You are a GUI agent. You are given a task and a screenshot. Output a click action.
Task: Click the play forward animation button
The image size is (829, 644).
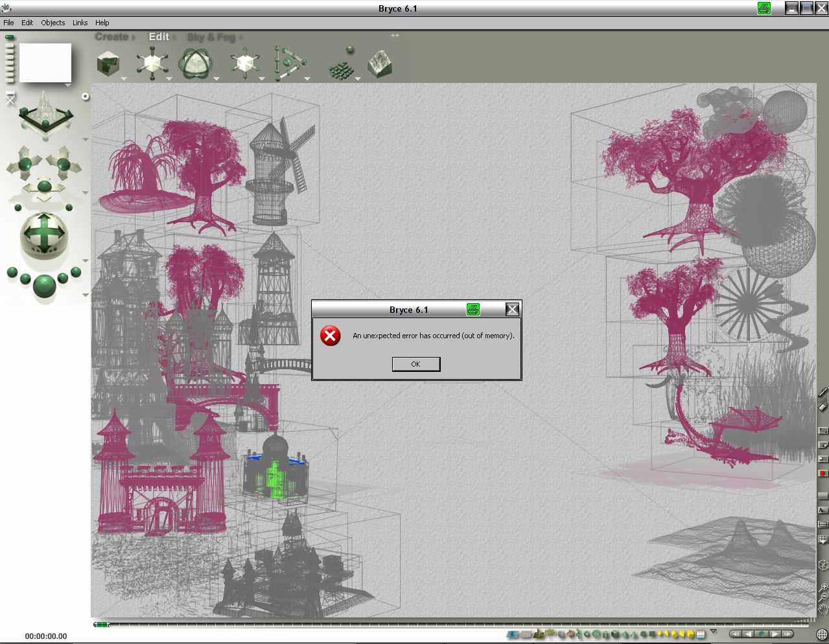[775, 634]
